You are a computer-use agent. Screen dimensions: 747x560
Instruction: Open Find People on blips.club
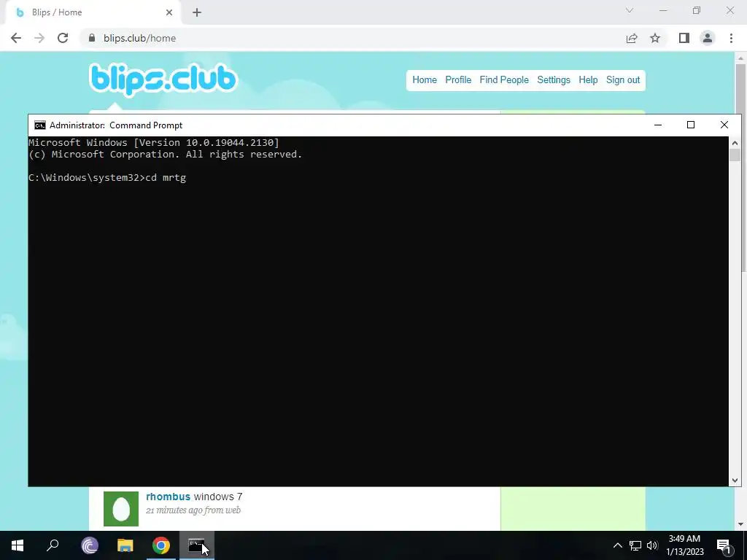[504, 80]
